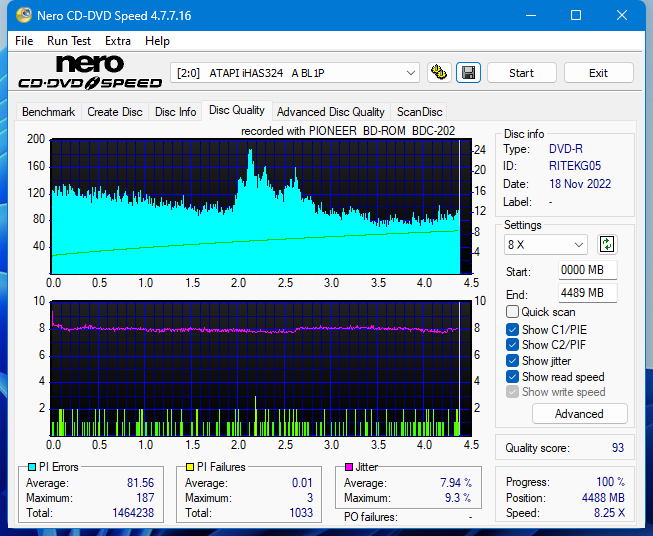Image resolution: width=653 pixels, height=536 pixels.
Task: Click the PI Errors graph area
Action: pyautogui.click(x=261, y=207)
